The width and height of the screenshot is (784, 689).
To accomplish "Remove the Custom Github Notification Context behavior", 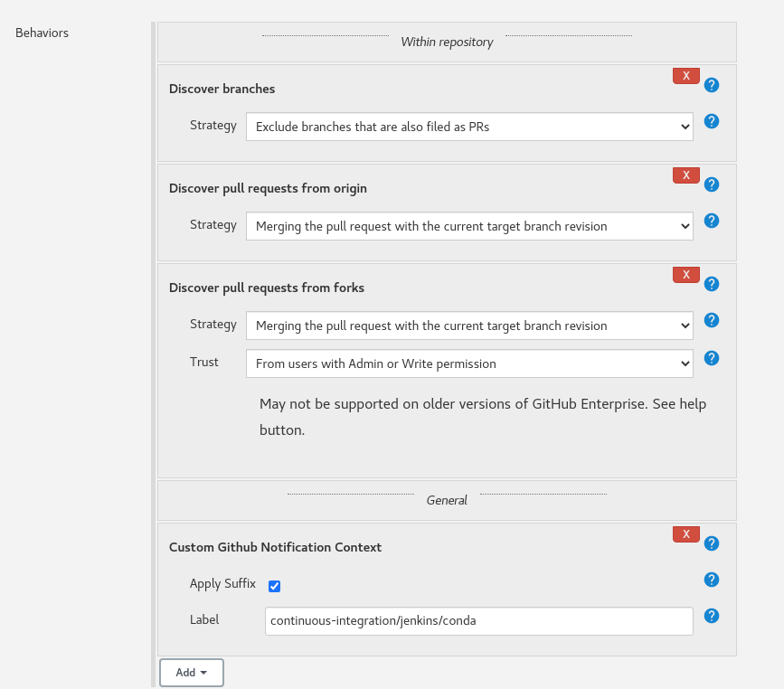I will [685, 534].
